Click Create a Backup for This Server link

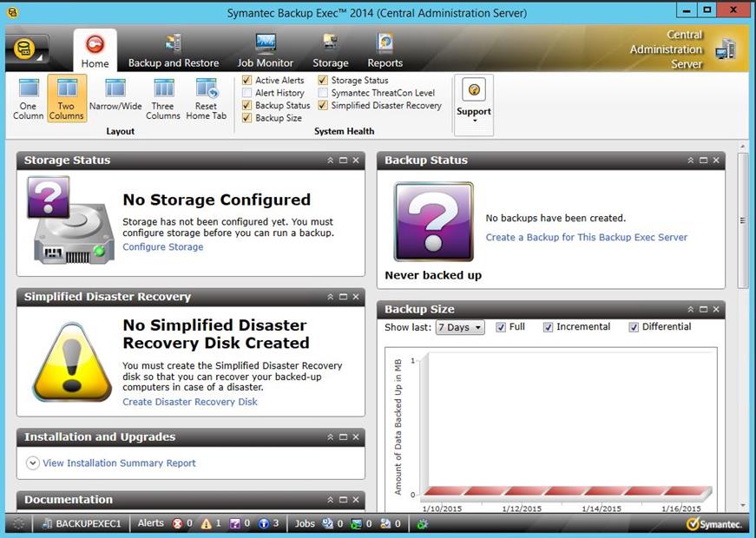[586, 237]
